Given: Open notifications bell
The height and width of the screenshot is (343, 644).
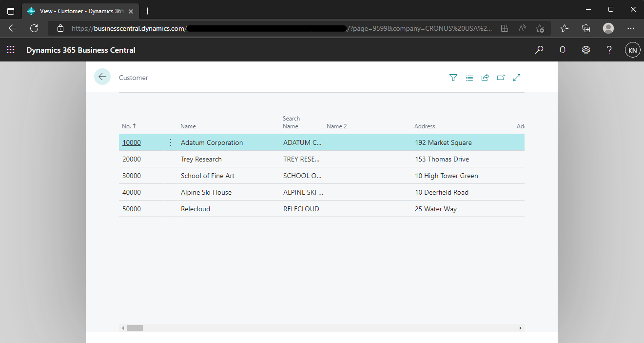Looking at the screenshot, I should point(563,50).
